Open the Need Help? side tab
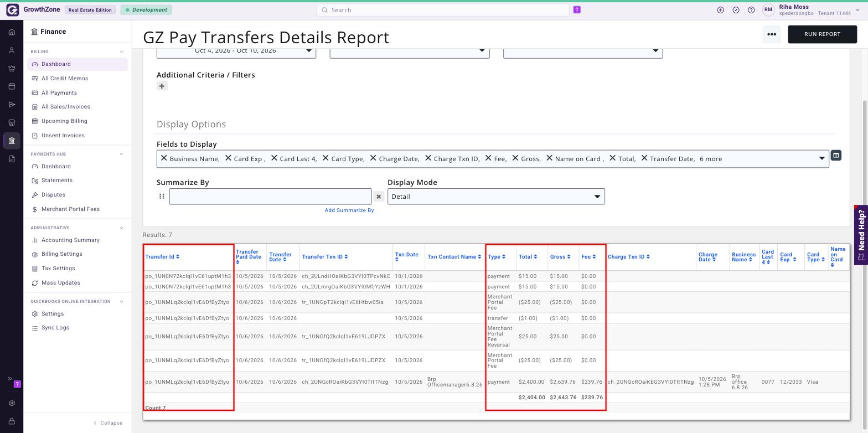 click(x=861, y=235)
